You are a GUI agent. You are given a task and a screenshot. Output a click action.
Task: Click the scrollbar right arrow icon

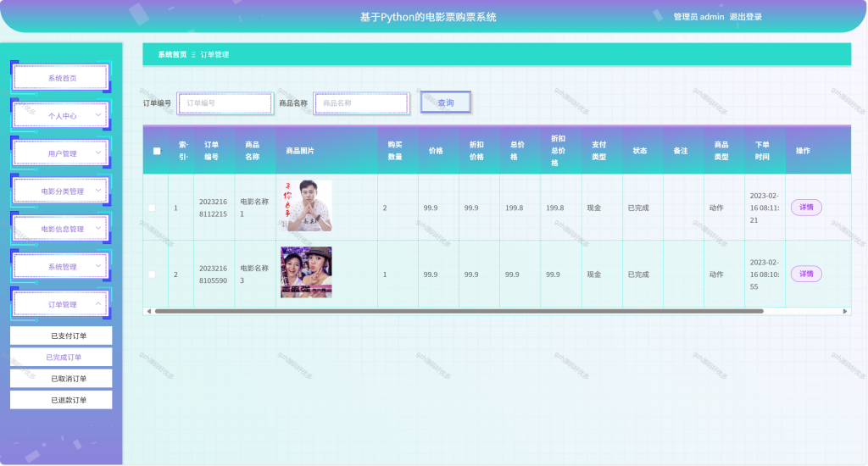[x=845, y=311]
